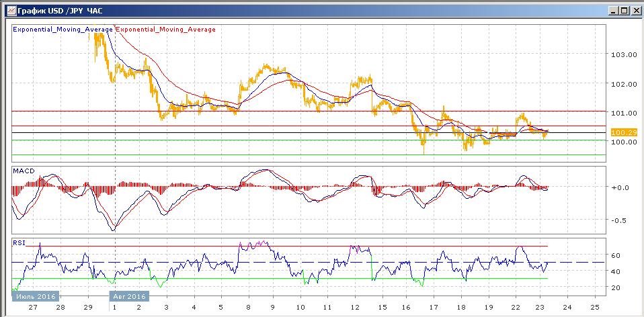Click the RSI 40 scale label

[614, 271]
